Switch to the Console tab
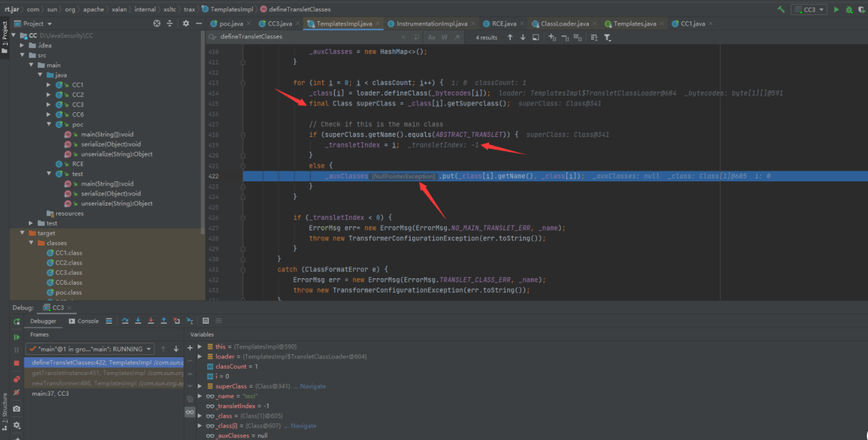 pyautogui.click(x=83, y=321)
